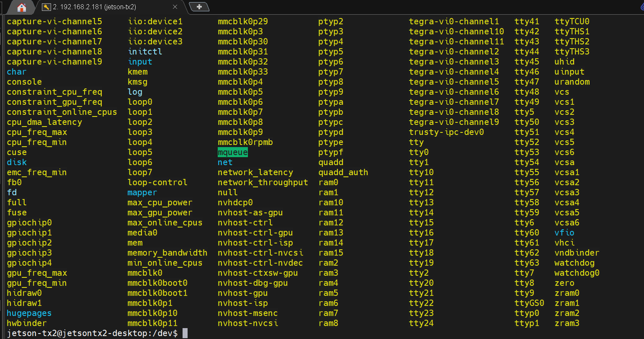Click the watchdog0 device name

(x=577, y=273)
